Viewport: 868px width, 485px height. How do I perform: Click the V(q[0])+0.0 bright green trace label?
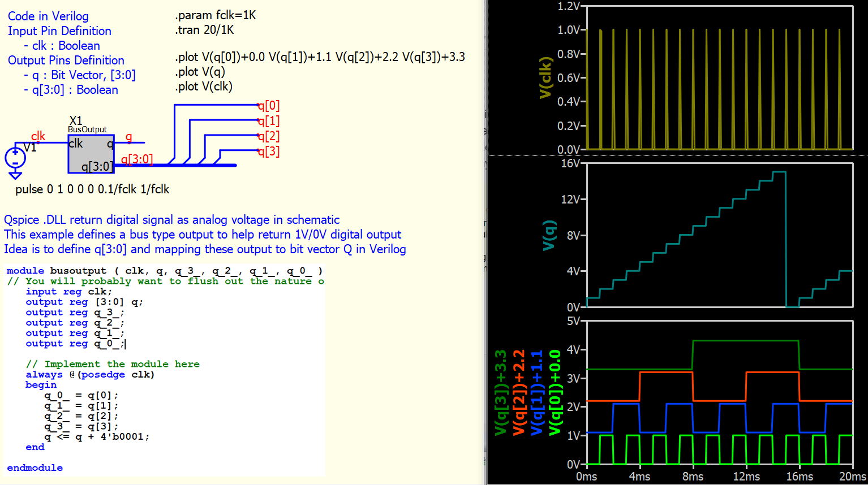pyautogui.click(x=555, y=393)
